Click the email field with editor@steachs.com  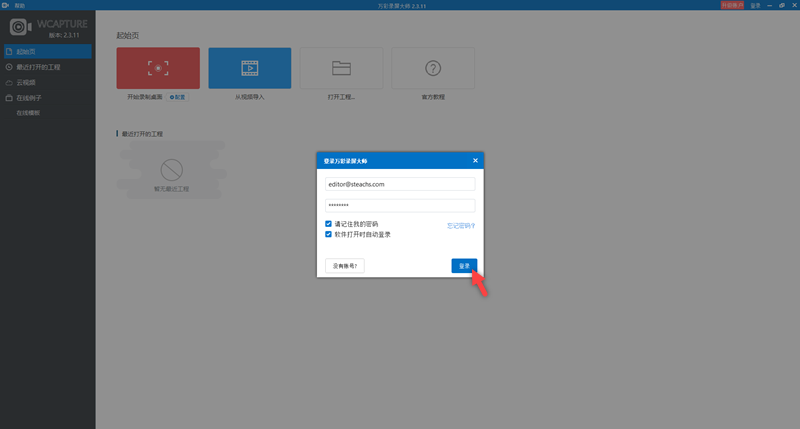pyautogui.click(x=400, y=184)
